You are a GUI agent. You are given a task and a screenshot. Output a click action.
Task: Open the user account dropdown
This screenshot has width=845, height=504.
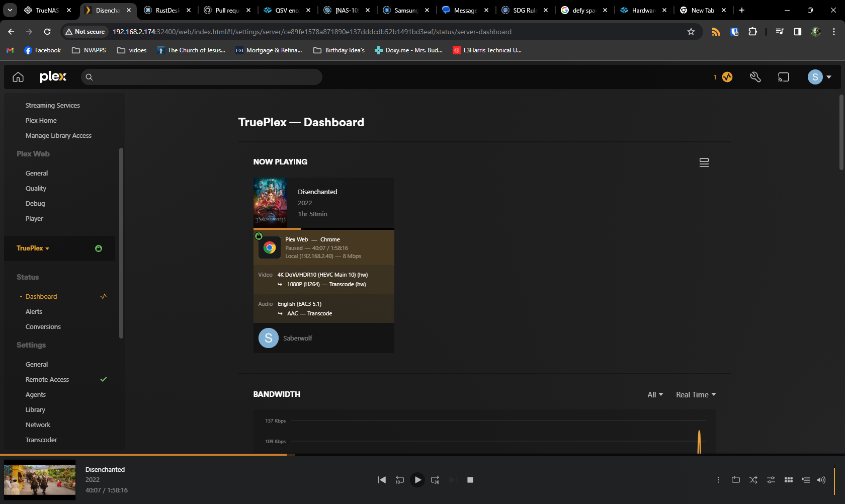point(819,77)
